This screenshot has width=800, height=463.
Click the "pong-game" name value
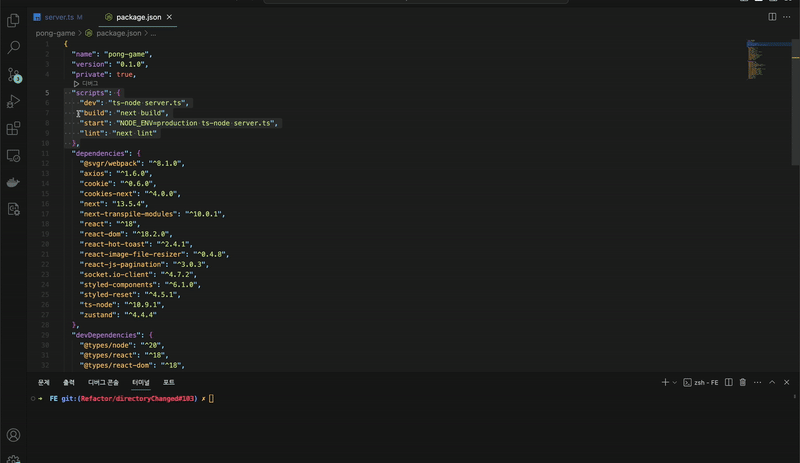tap(126, 54)
